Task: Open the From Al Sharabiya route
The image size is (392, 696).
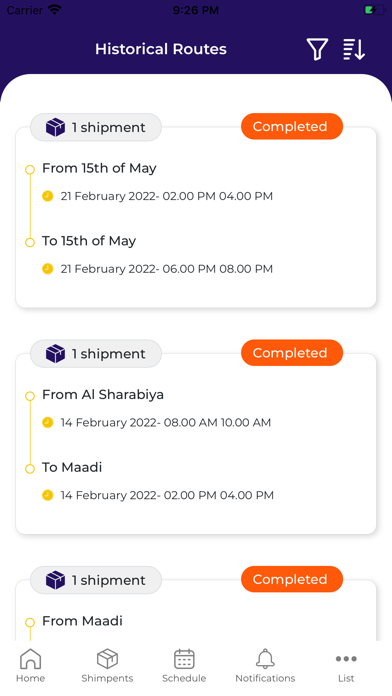Action: [x=103, y=395]
